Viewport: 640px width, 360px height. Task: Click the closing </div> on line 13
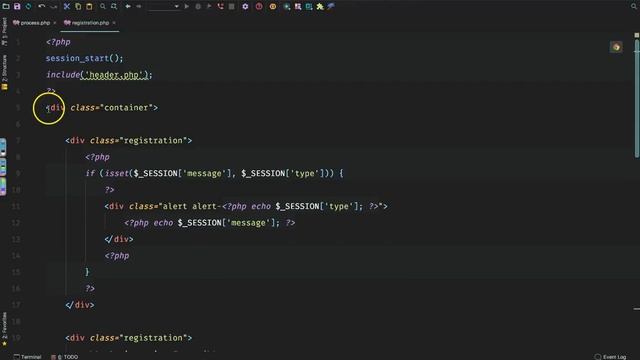click(x=119, y=239)
